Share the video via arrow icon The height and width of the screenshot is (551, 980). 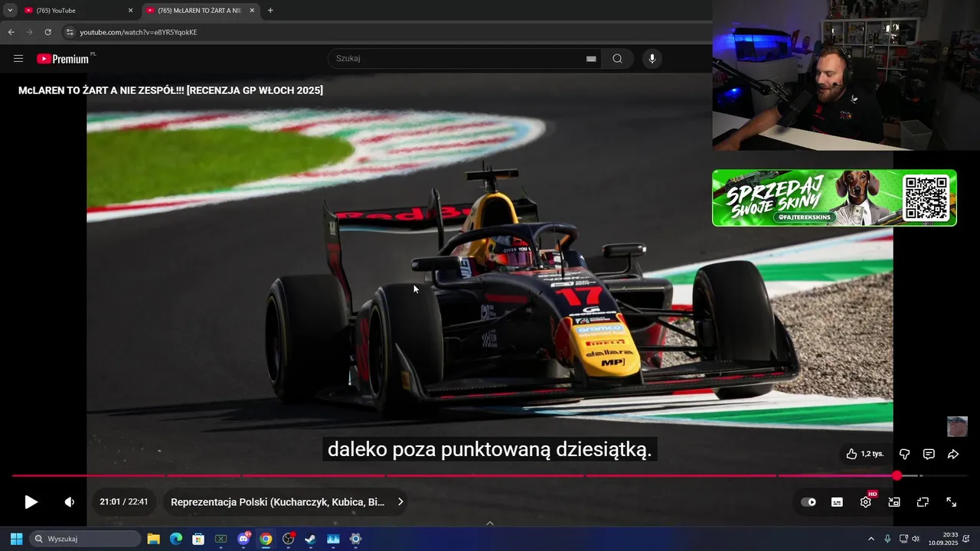[x=953, y=454]
